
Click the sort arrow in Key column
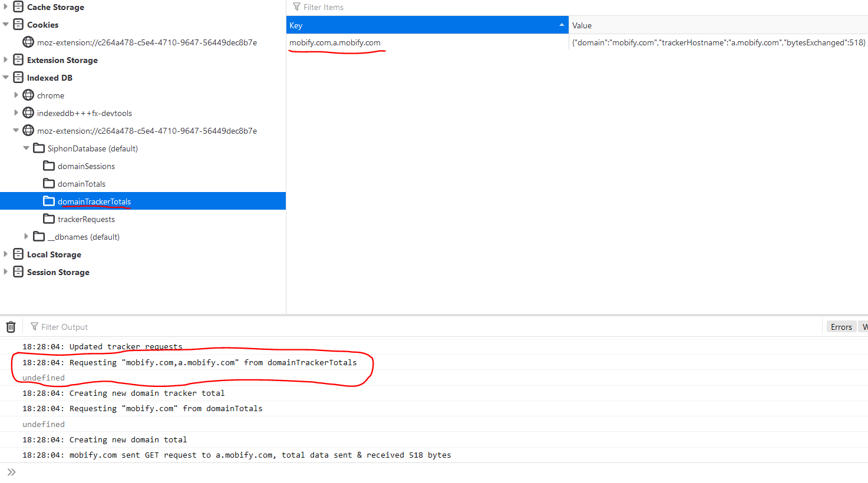(x=562, y=25)
